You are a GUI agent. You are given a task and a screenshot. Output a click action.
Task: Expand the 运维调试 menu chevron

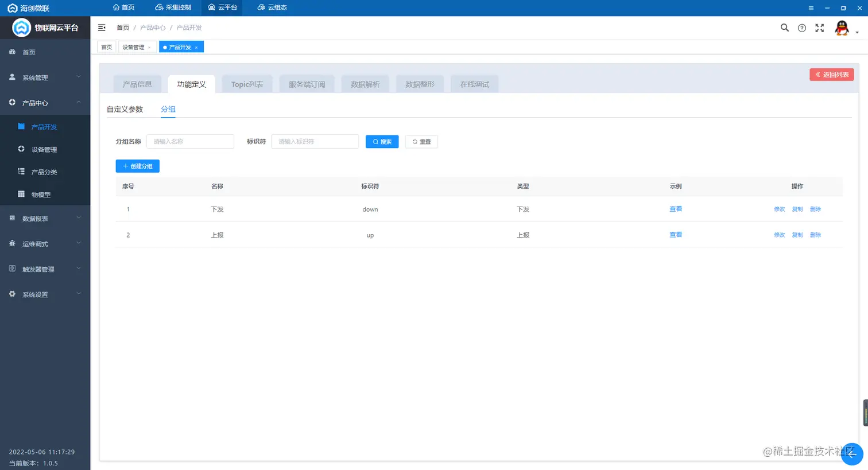(79, 243)
